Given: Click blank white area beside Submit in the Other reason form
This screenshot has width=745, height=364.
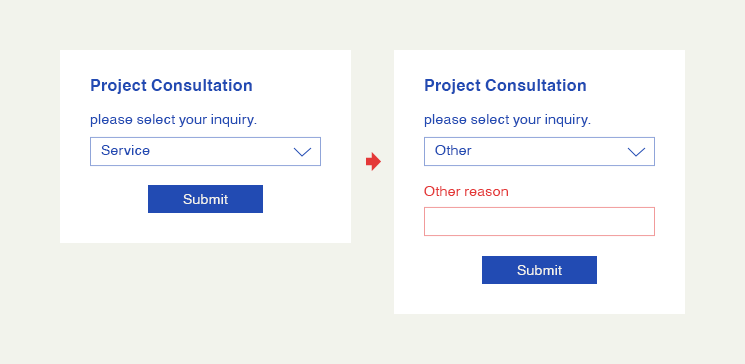Looking at the screenshot, I should (x=639, y=270).
